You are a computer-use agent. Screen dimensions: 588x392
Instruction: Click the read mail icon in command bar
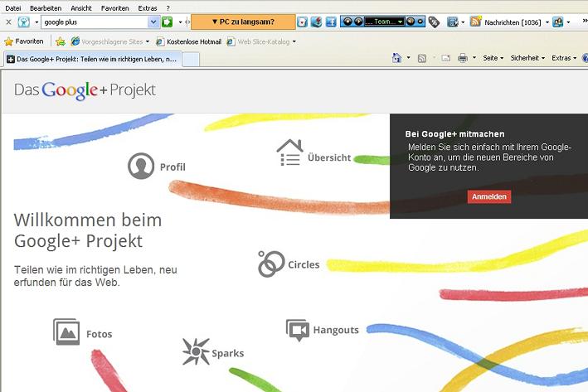click(445, 58)
